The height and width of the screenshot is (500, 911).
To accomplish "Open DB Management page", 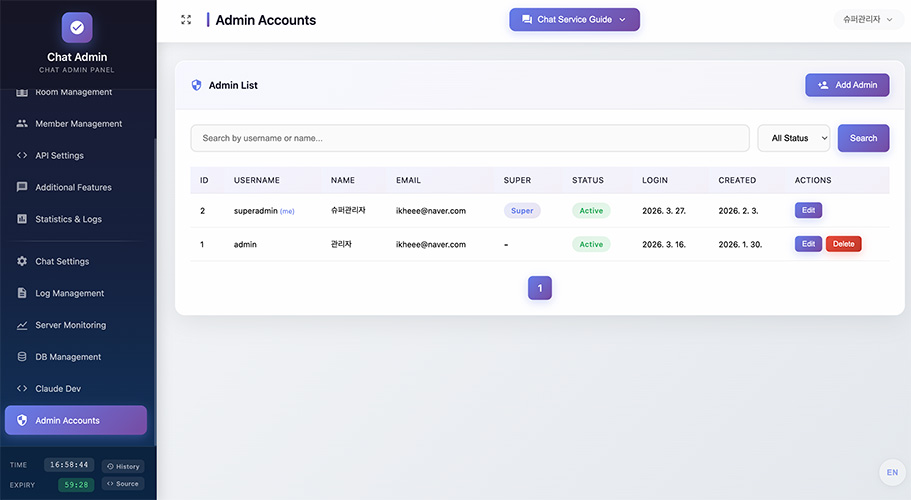I will 78,357.
